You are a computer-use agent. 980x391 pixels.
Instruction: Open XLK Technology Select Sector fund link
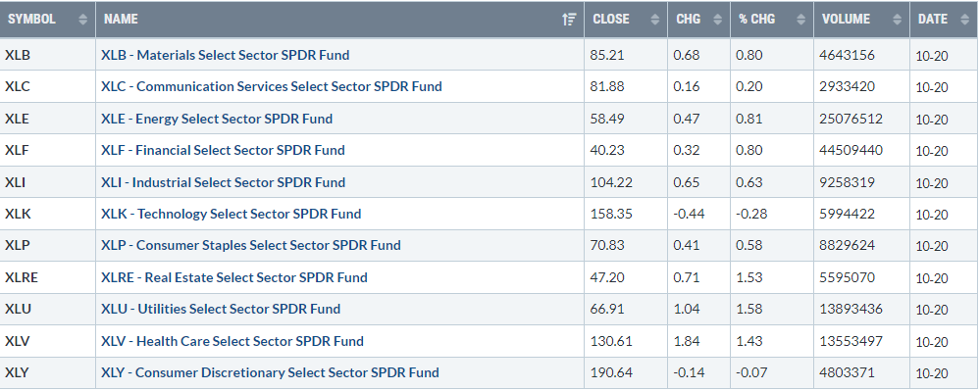[232, 214]
